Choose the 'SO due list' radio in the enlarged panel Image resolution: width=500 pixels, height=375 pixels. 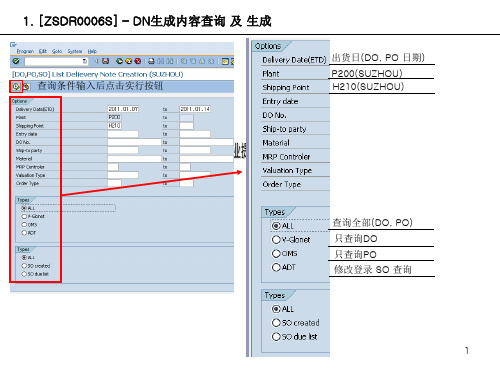(x=276, y=337)
